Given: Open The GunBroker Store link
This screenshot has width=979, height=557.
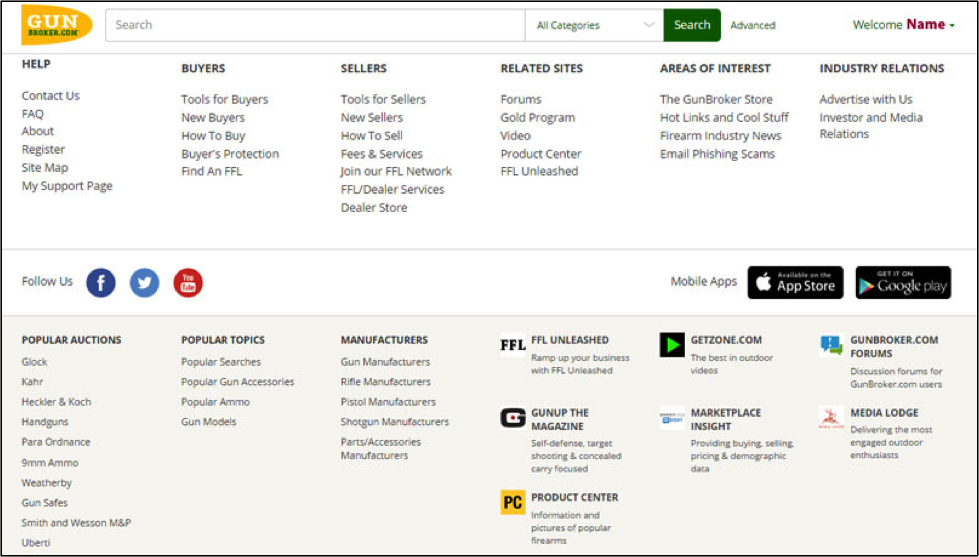Looking at the screenshot, I should tap(716, 99).
